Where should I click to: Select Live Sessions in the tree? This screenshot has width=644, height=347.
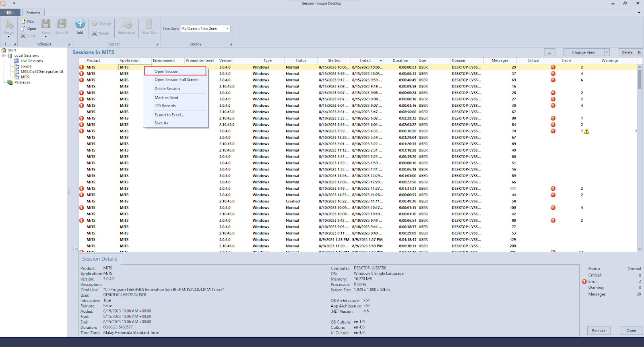[32, 61]
